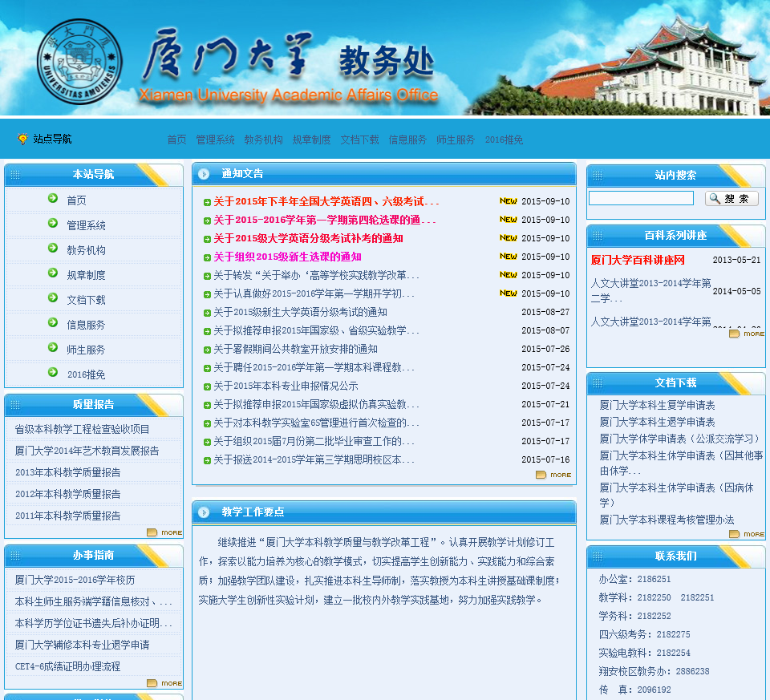770x700 pixels.
Task: Click the green bullet before 关于组织2015级新生选课的通知
Action: (207, 257)
